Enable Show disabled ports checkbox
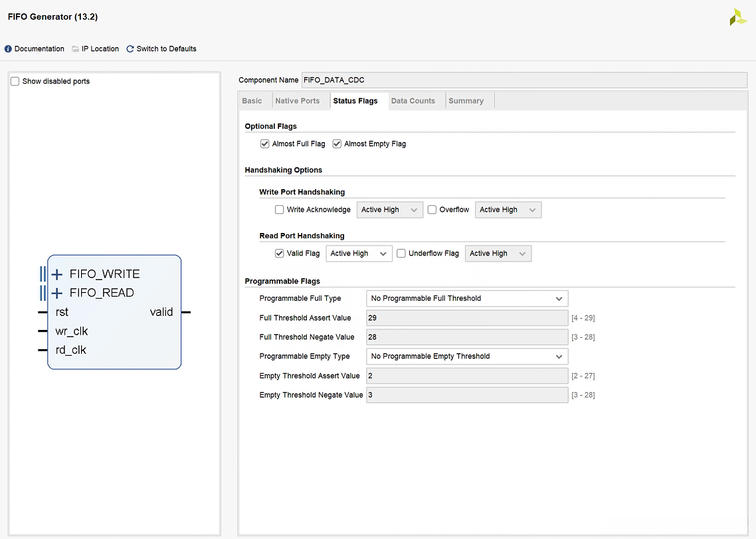Screen dimensions: 756x539 click(x=15, y=81)
